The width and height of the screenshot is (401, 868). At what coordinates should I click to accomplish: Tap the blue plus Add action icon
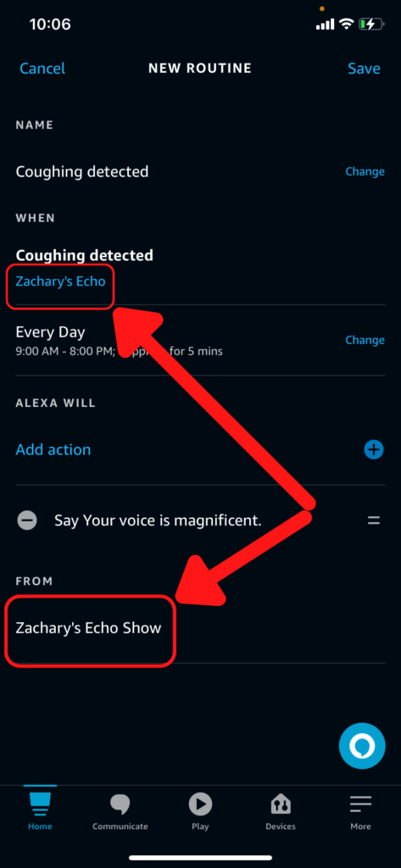373,449
